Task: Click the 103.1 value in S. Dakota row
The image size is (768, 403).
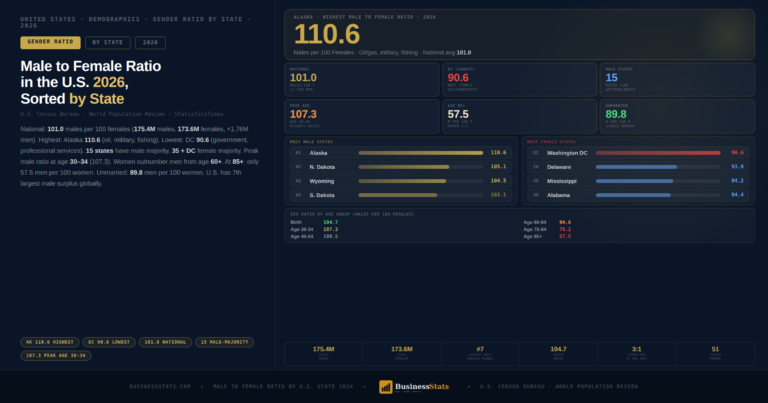Action: [x=498, y=195]
